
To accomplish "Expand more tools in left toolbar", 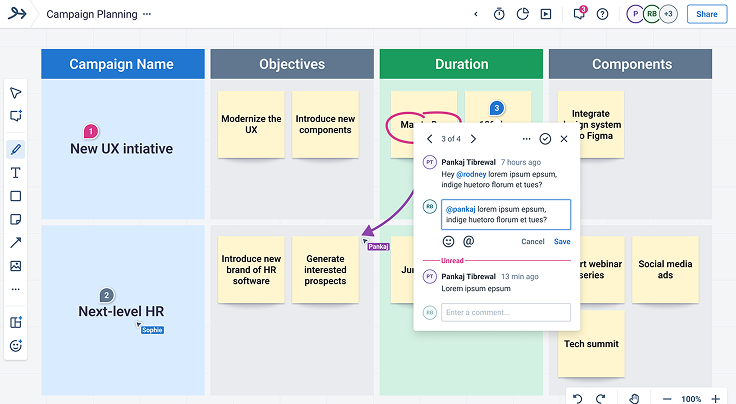I will coord(15,289).
